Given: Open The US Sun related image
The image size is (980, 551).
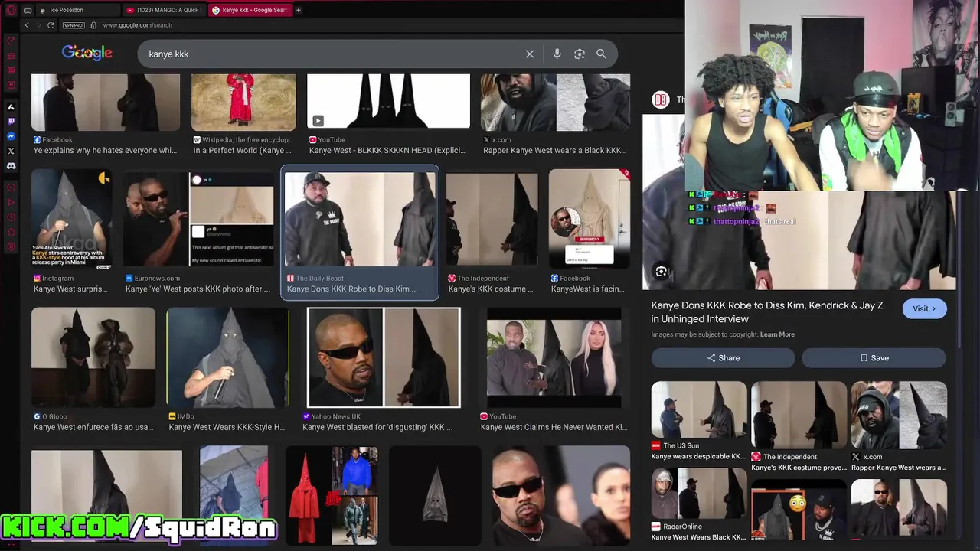Looking at the screenshot, I should tap(699, 409).
